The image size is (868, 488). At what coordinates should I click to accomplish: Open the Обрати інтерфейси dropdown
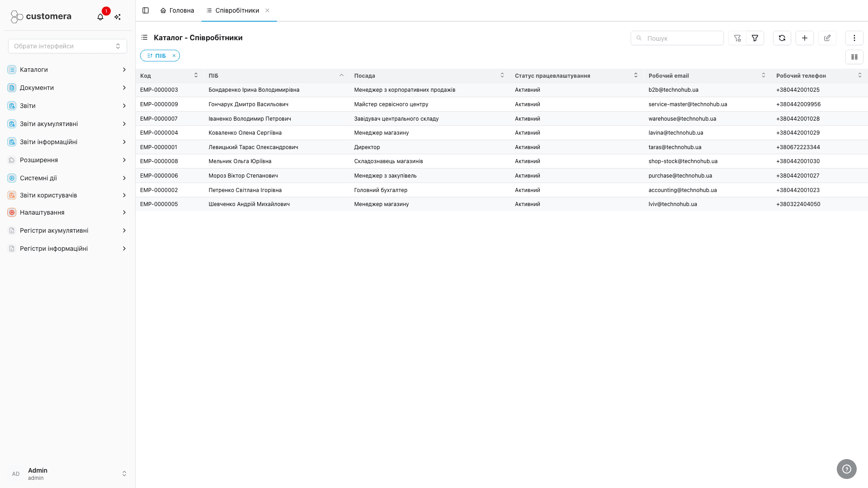point(67,46)
